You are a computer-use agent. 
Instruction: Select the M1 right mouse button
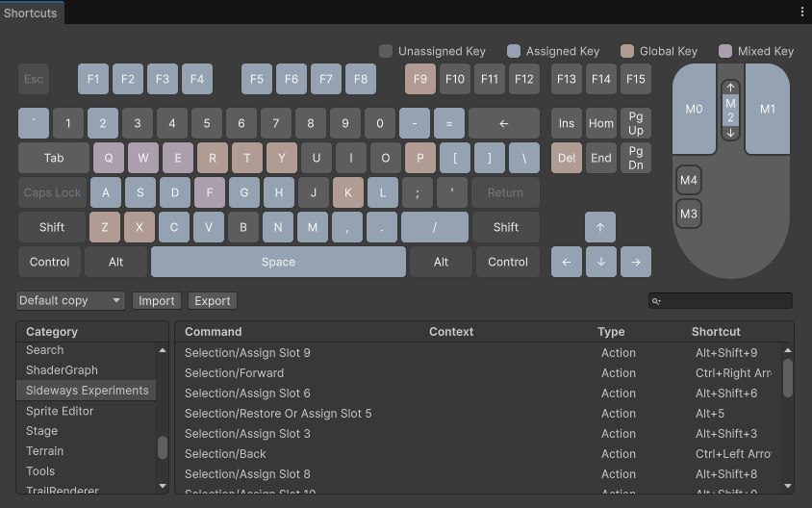(768, 109)
